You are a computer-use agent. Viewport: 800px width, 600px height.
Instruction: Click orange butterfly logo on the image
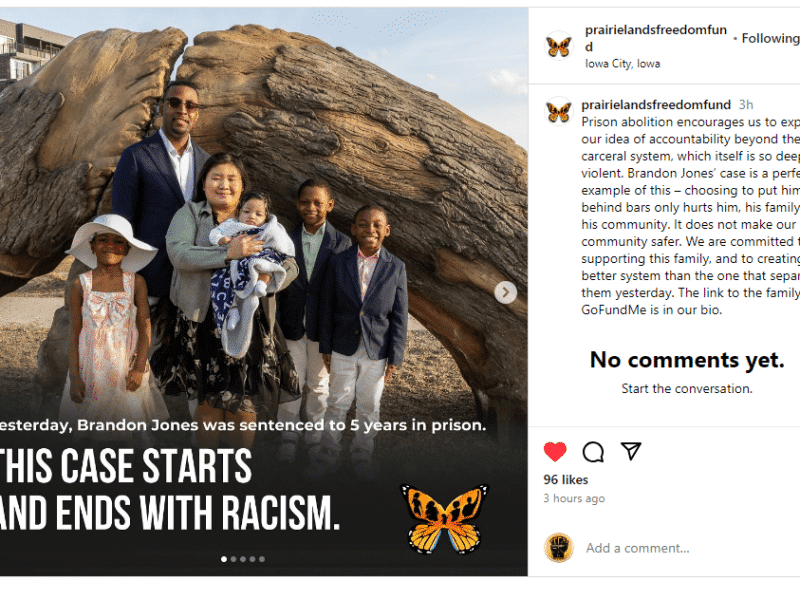(x=444, y=518)
